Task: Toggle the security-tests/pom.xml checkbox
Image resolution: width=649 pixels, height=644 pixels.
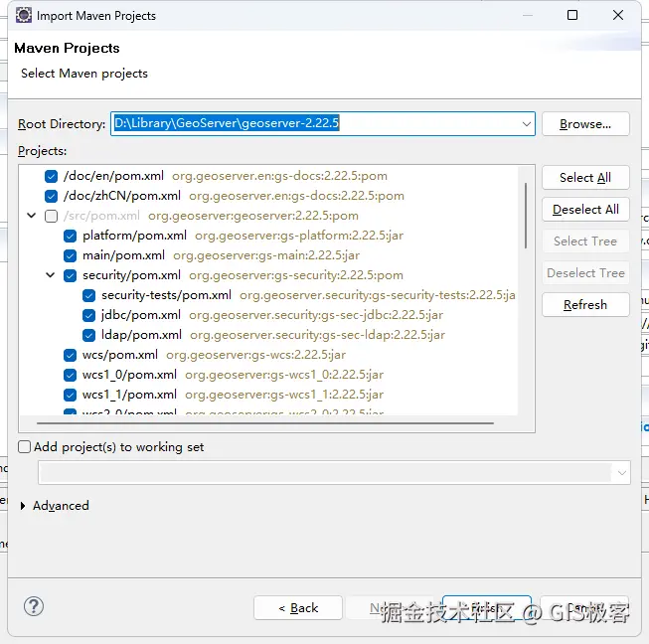Action: 89,295
